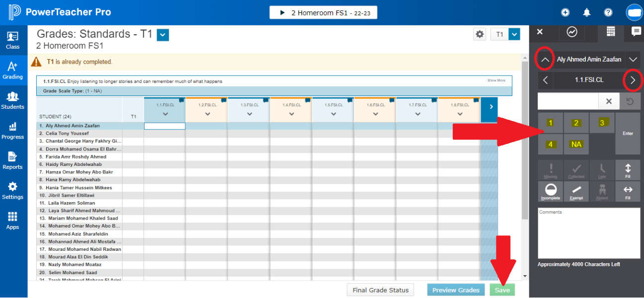Open the user profile avatar menu

tap(634, 12)
